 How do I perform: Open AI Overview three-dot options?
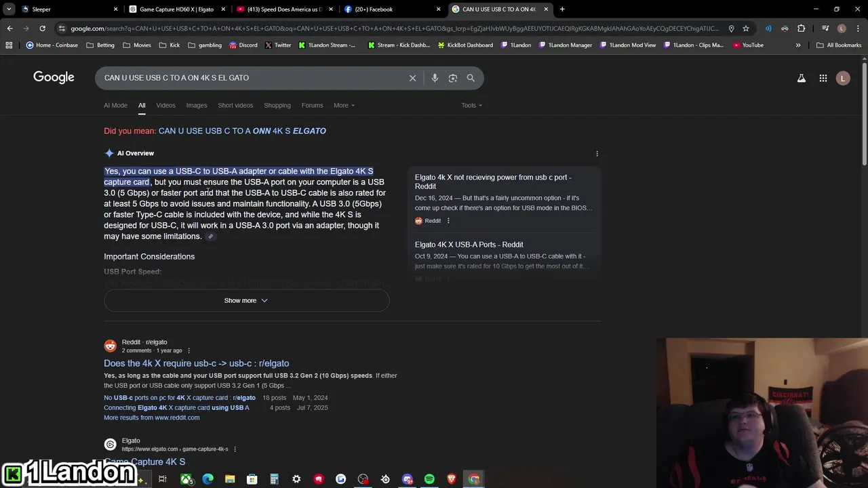(x=597, y=153)
